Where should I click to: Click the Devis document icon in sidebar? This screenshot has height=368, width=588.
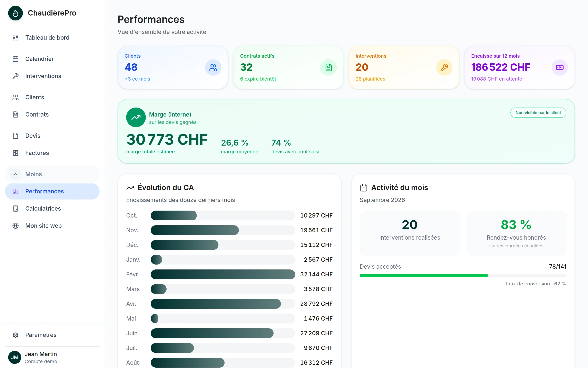[x=16, y=136]
